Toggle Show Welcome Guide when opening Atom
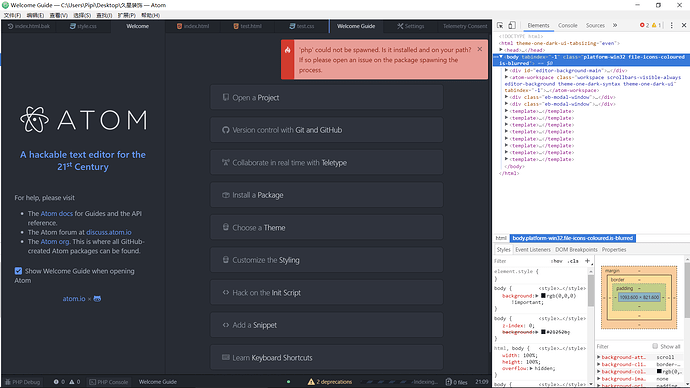The image size is (690, 388). pos(18,271)
